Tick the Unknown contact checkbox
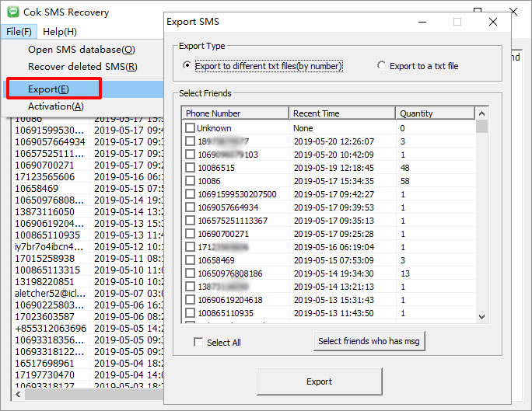The height and width of the screenshot is (411, 532). point(191,128)
